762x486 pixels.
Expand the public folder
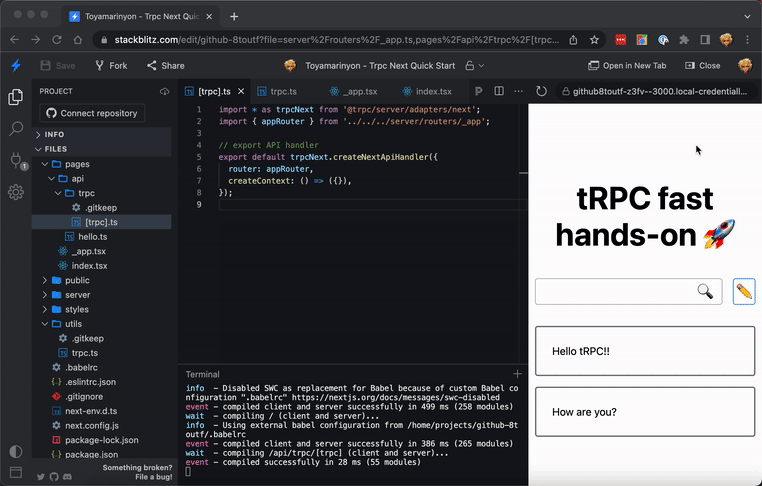pyautogui.click(x=101, y=280)
